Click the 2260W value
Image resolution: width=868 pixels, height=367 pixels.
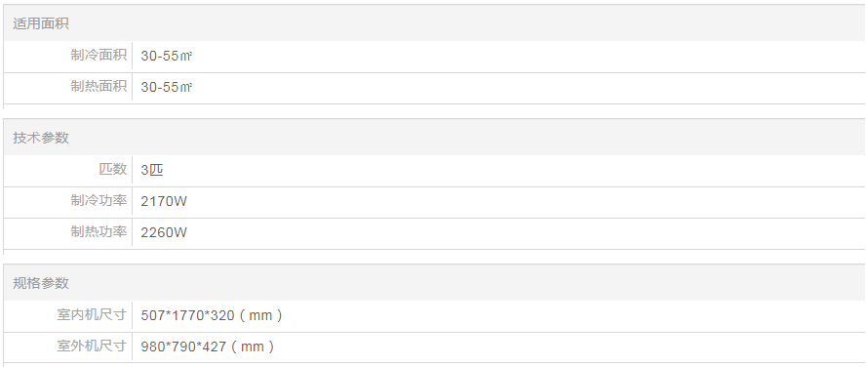(164, 232)
